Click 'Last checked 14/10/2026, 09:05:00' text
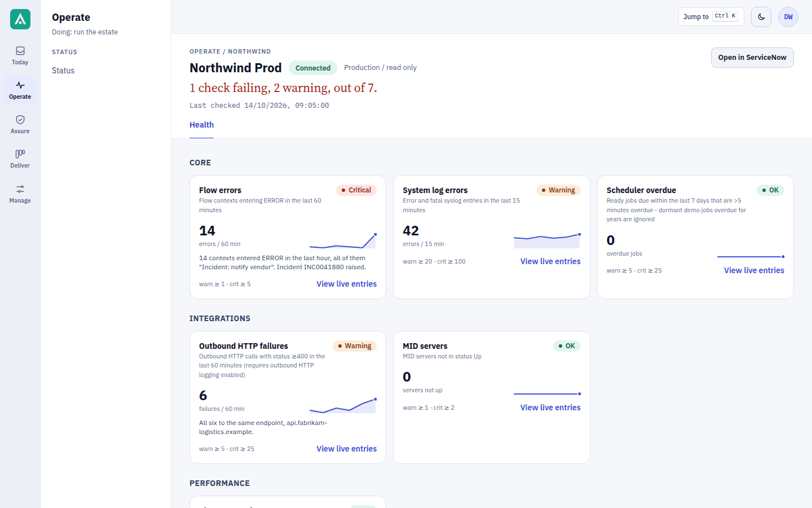 pyautogui.click(x=259, y=106)
